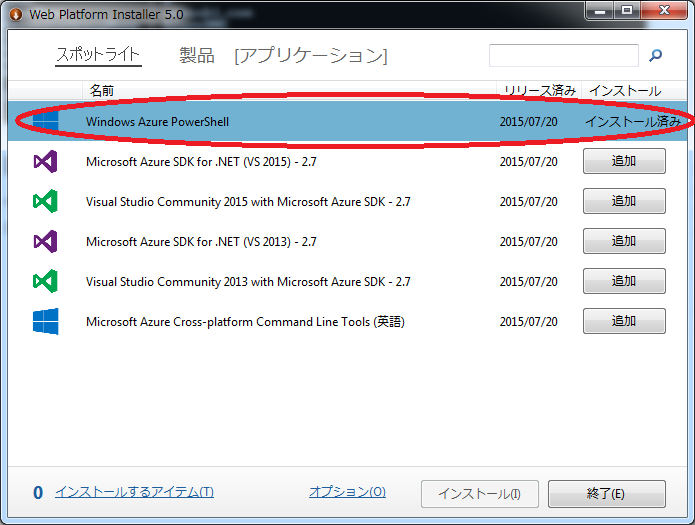The image size is (695, 525).
Task: Switch to the スポットライト tab
Action: coord(98,55)
